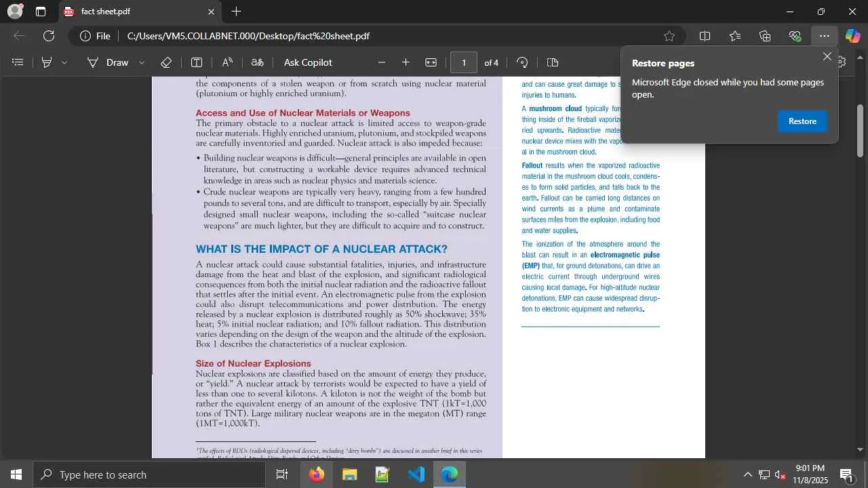Open a new tab
Image resolution: width=868 pixels, height=488 pixels.
(x=236, y=12)
